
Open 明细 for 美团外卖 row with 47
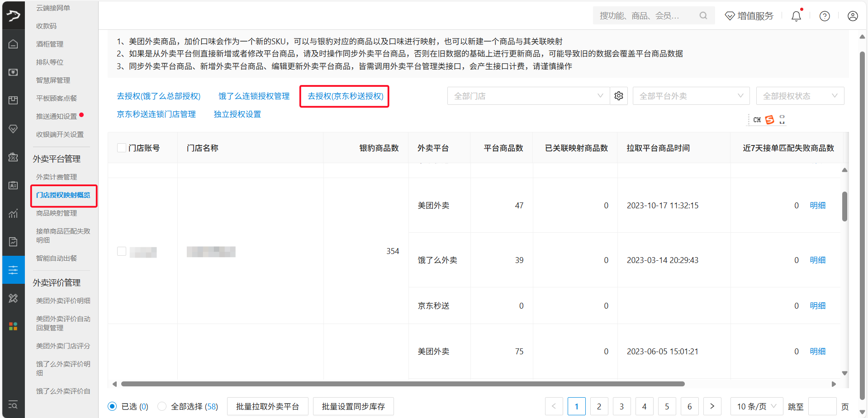tap(817, 206)
